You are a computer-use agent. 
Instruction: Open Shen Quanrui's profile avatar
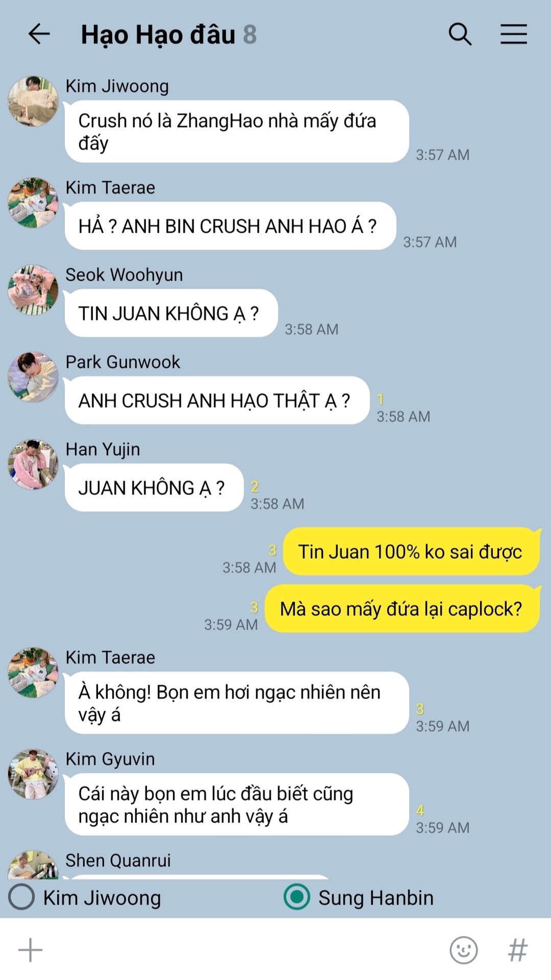point(33,865)
